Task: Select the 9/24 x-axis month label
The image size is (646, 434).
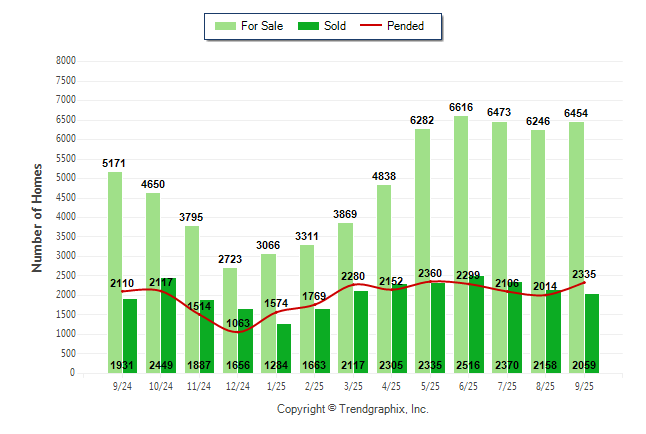Action: pyautogui.click(x=122, y=386)
